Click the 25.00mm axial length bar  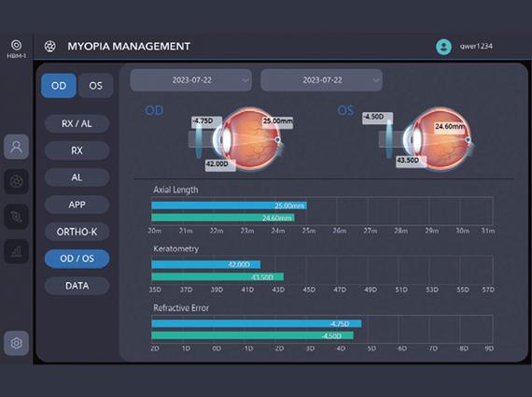(229, 206)
